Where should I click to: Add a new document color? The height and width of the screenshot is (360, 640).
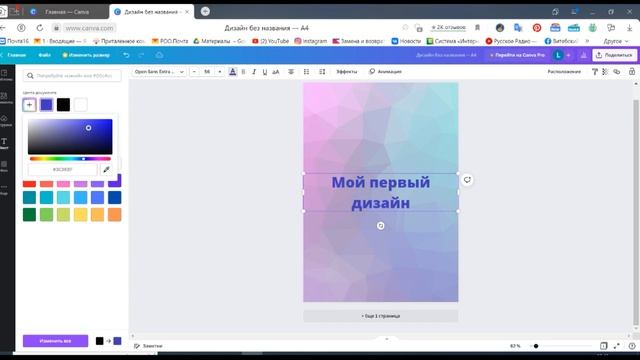pyautogui.click(x=29, y=105)
